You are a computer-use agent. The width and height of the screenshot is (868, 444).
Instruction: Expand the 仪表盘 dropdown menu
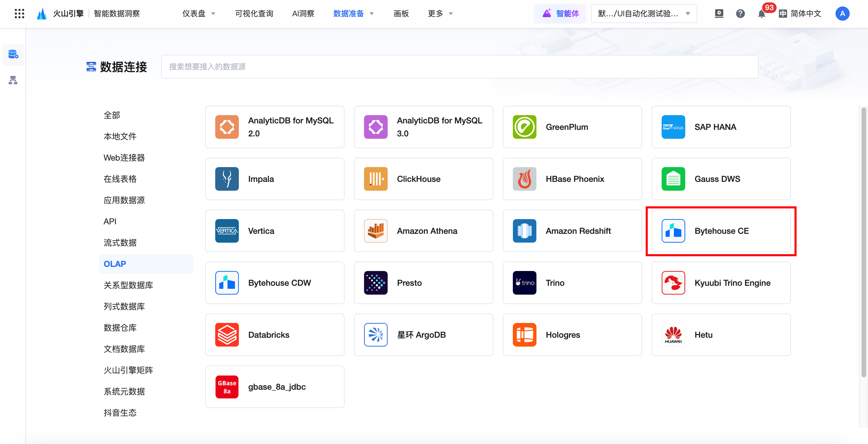199,14
